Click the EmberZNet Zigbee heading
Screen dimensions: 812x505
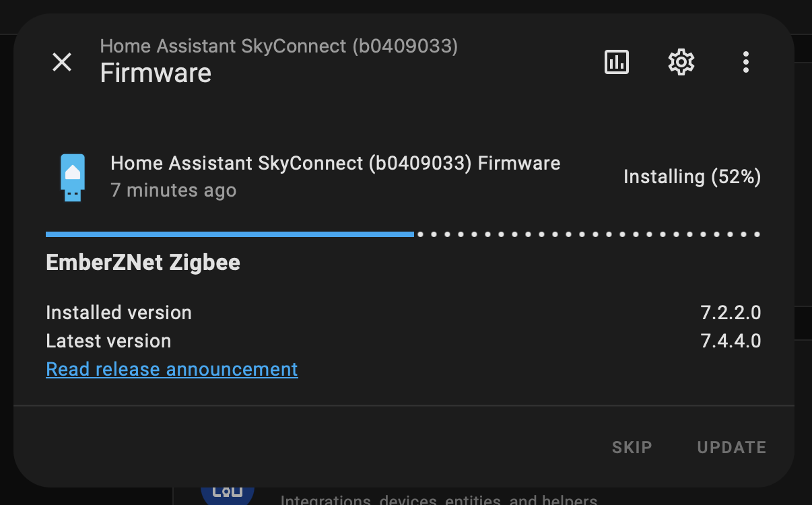tap(143, 262)
